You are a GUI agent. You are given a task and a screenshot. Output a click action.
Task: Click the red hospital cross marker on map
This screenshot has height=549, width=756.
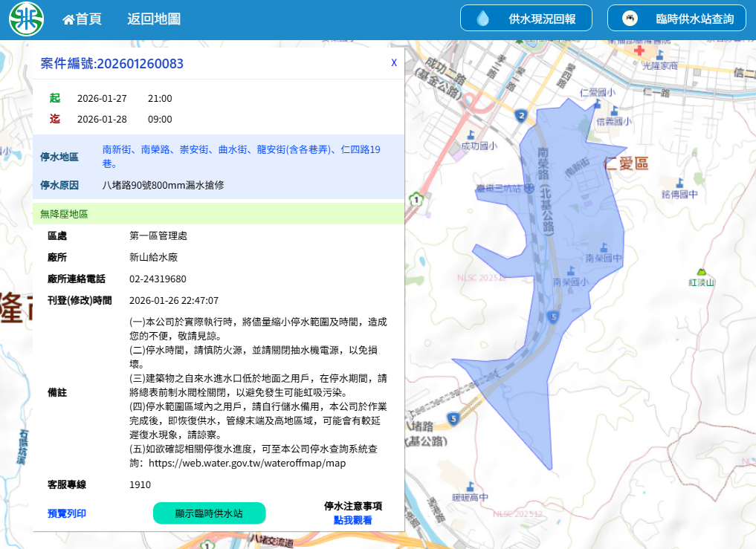(x=639, y=51)
